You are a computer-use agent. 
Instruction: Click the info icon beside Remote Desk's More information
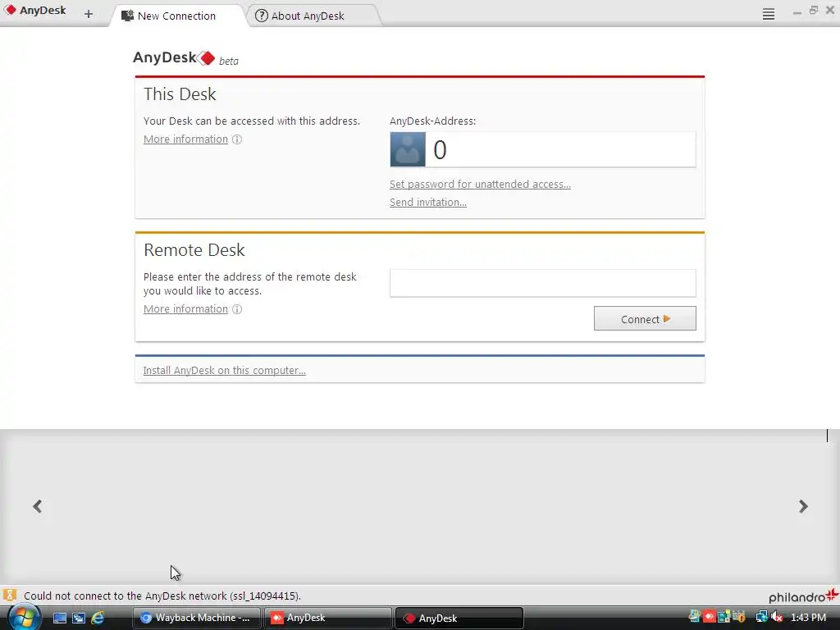point(237,309)
